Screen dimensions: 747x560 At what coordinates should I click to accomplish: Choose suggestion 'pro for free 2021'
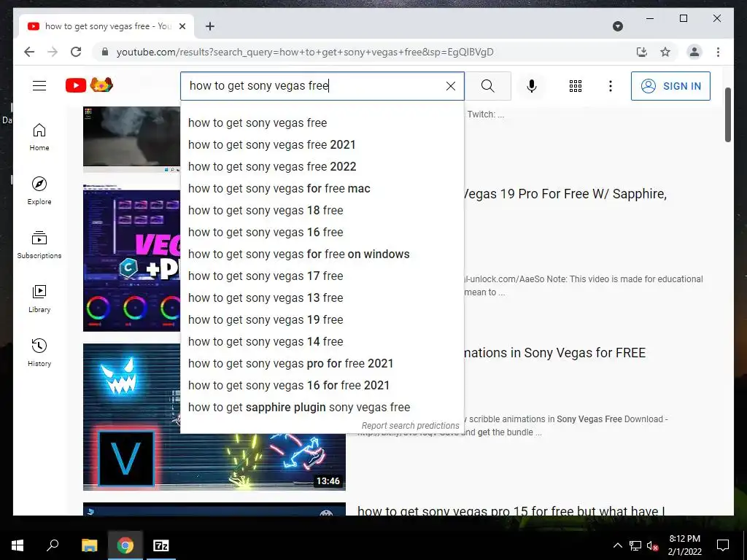[322, 364]
